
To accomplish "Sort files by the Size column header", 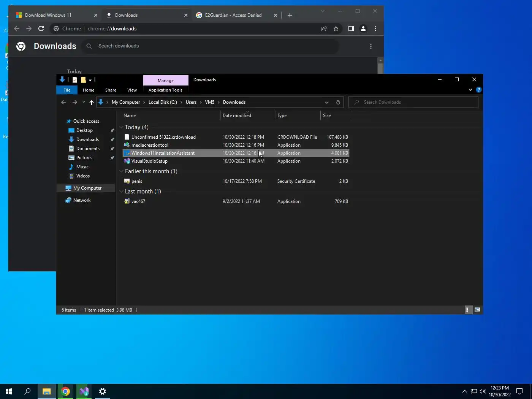I will (x=336, y=116).
